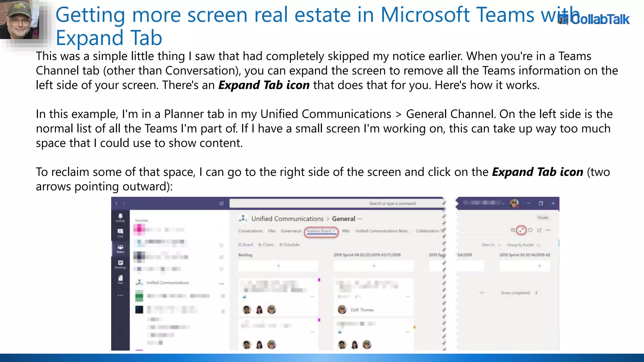This screenshot has height=362, width=644.
Task: Switch to the Conversations tab
Action: click(x=250, y=231)
